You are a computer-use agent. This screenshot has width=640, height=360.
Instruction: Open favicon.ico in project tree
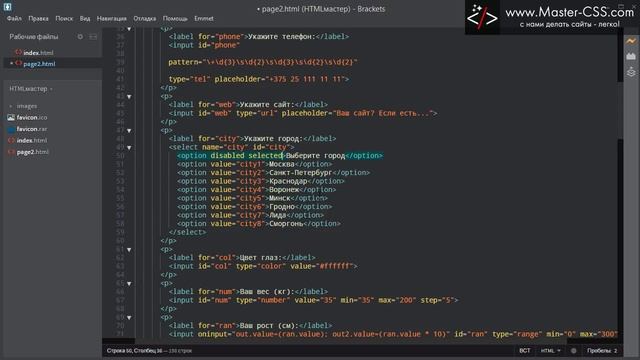click(32, 118)
